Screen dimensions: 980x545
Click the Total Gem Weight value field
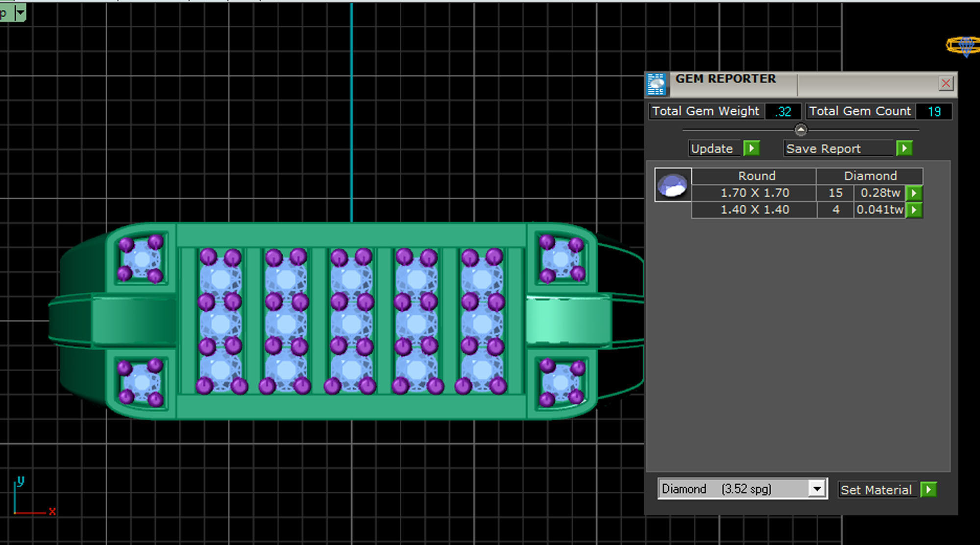point(783,112)
